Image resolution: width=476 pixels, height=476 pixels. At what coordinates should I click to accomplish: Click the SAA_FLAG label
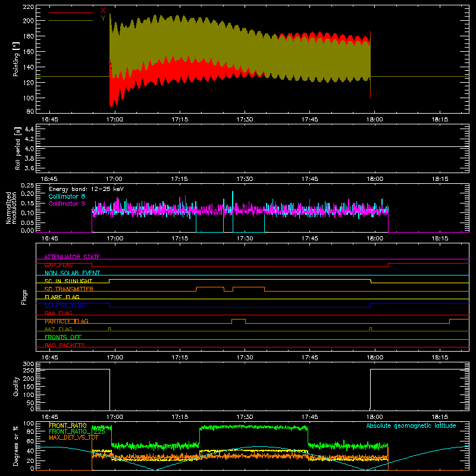tap(58, 313)
